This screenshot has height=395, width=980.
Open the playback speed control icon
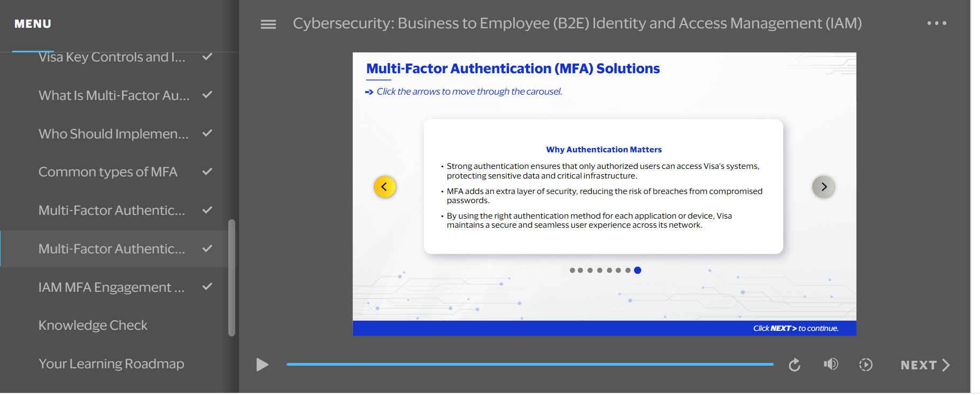[866, 365]
